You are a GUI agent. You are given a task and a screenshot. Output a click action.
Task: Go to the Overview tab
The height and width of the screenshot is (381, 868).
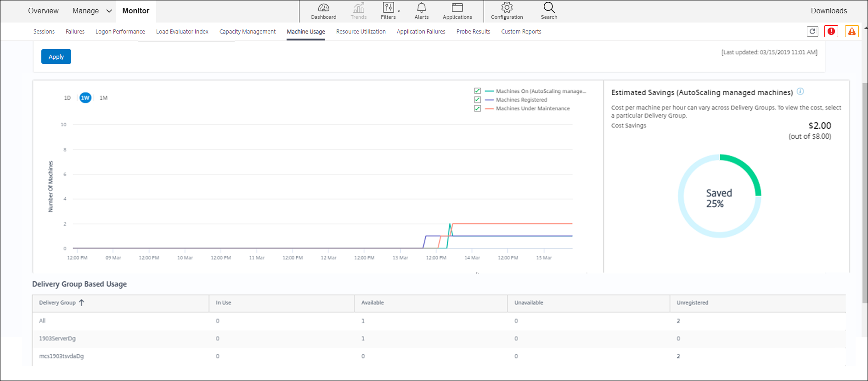coord(43,11)
